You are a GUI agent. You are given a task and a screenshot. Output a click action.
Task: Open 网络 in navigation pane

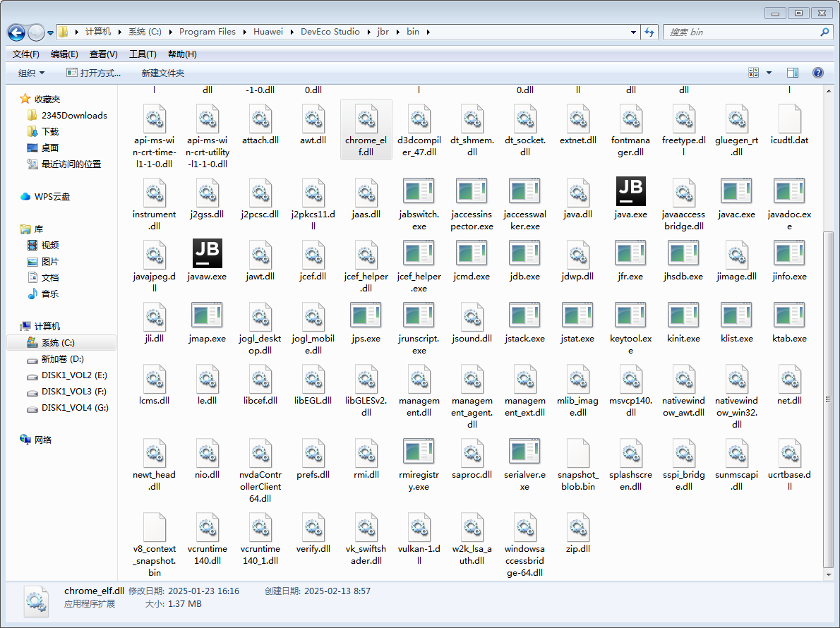(36, 440)
